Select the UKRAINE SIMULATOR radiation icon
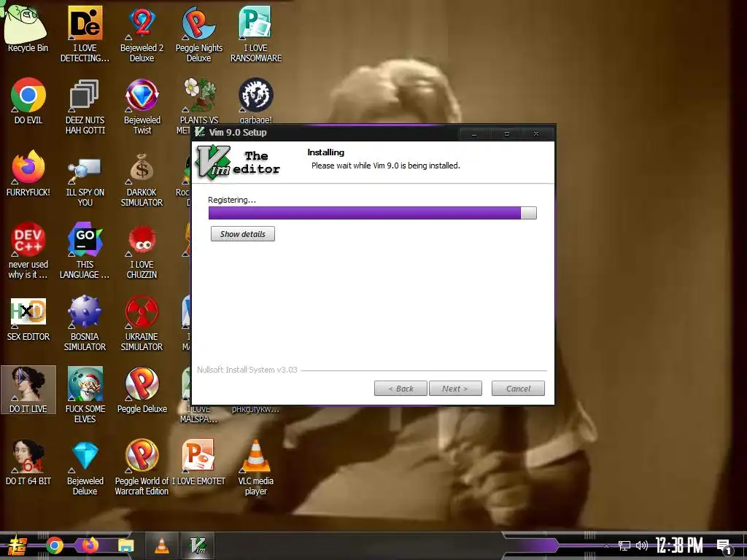 pos(142,324)
